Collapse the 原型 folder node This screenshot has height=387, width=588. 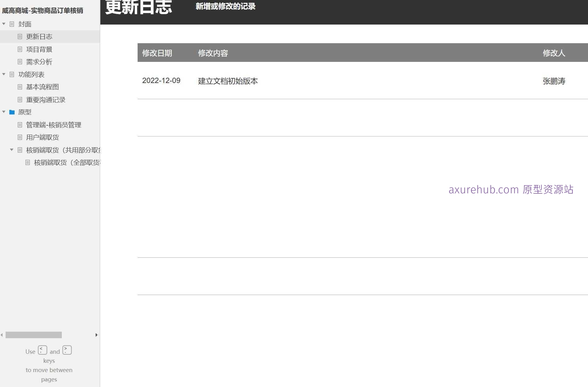pyautogui.click(x=3, y=112)
